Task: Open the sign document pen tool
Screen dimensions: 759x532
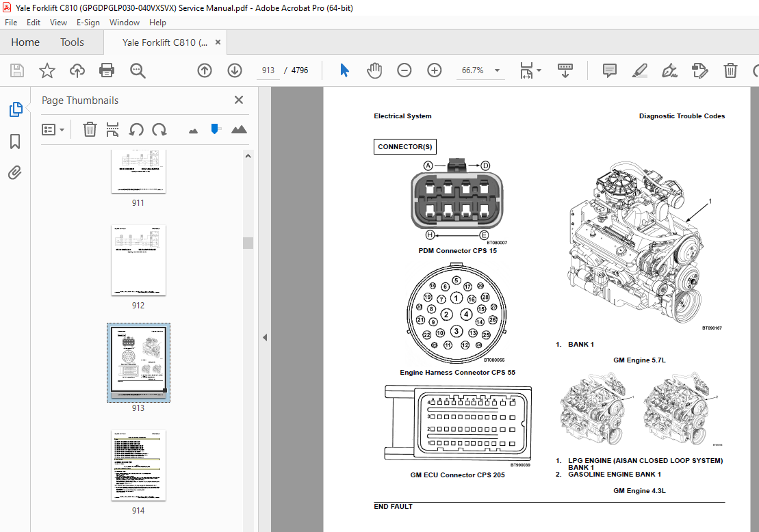Action: [670, 70]
